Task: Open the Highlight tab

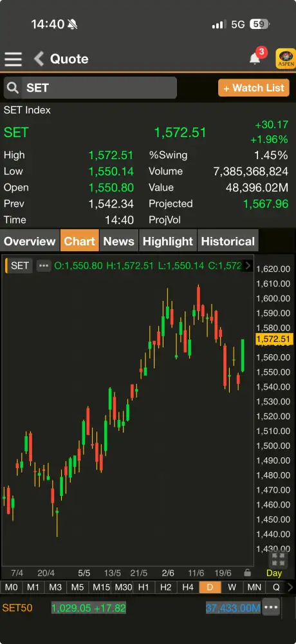Action: 168,241
